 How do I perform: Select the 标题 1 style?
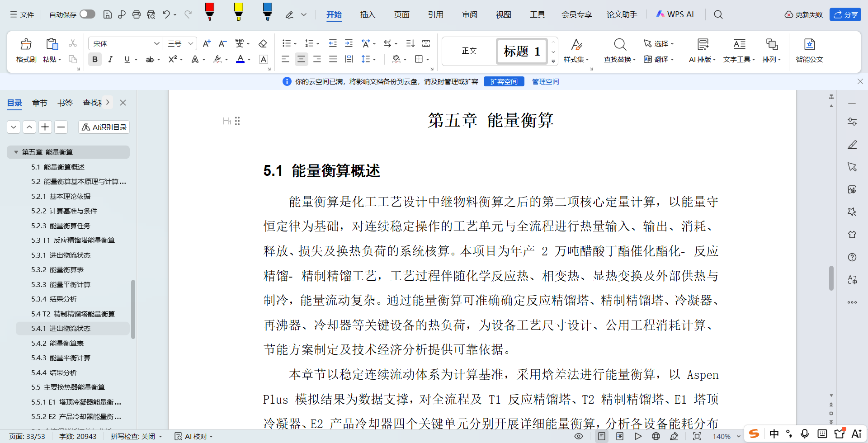tap(522, 51)
